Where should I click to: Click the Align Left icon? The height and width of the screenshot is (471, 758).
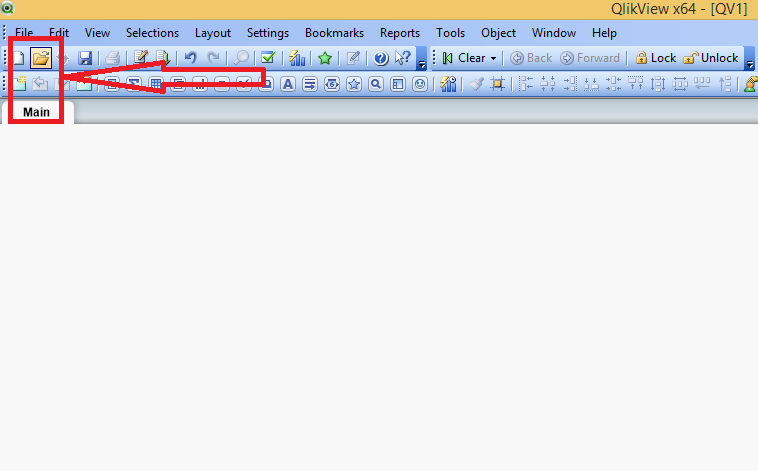(x=525, y=84)
